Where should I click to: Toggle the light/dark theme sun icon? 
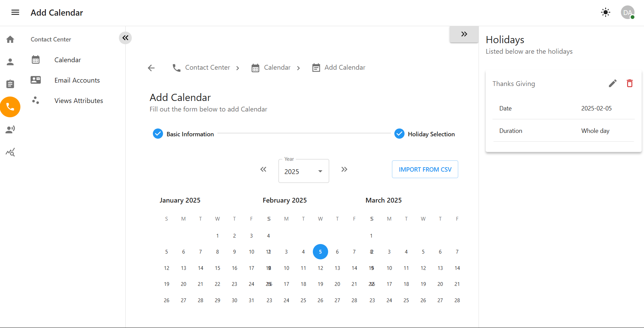pos(605,13)
